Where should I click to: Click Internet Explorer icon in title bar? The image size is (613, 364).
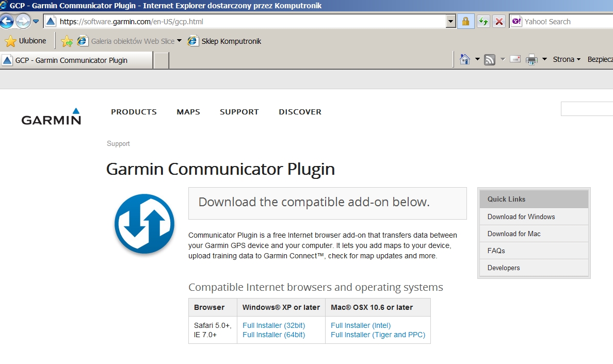[4, 5]
